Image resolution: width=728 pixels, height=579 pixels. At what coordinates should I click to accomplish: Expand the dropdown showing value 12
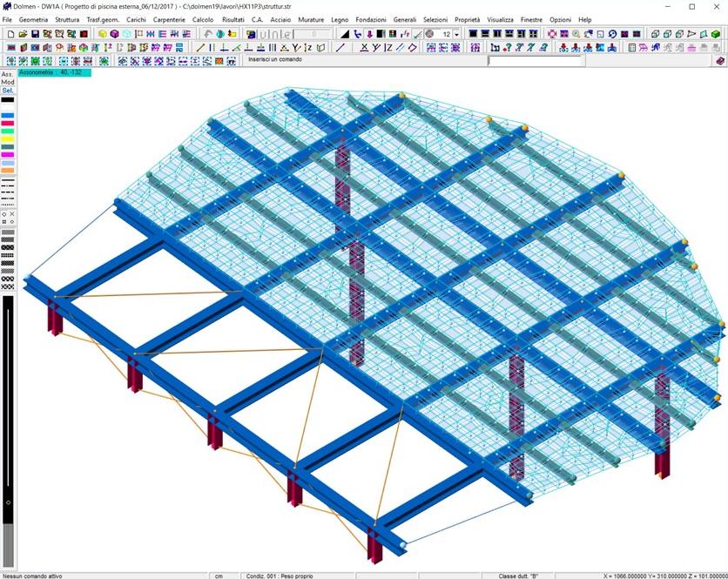pyautogui.click(x=456, y=34)
